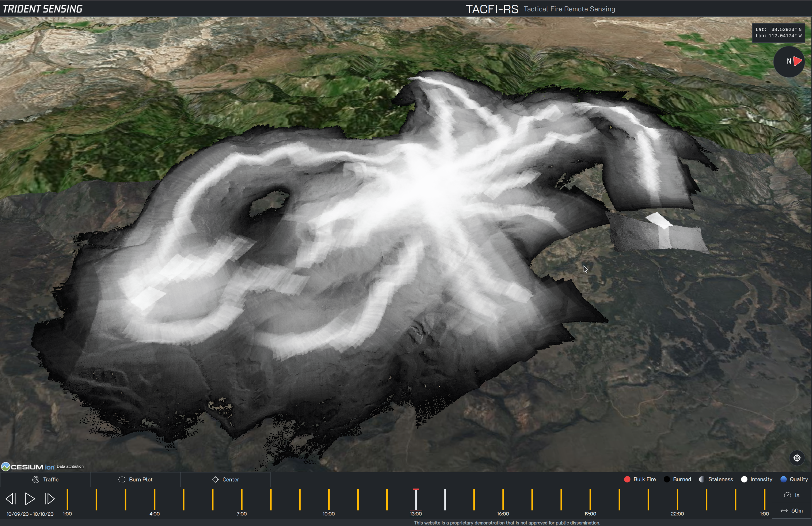Screen dimensions: 812x526
Task: Click the step forward playback icon
Action: [49, 499]
